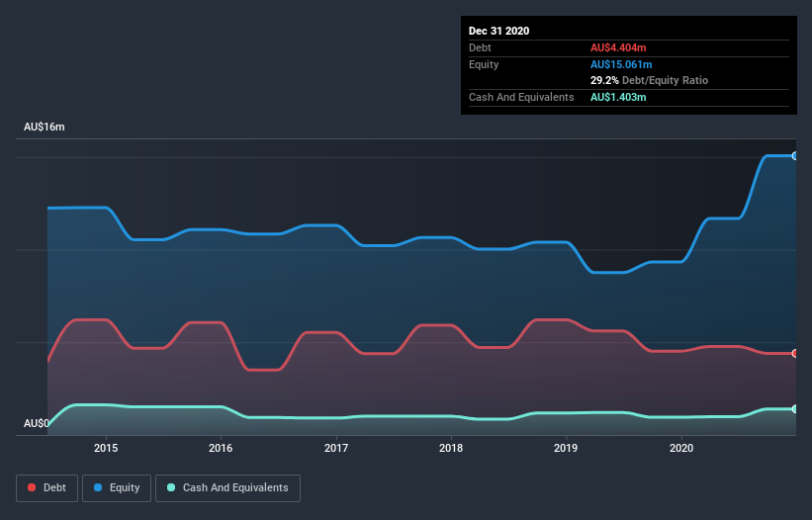Click the Cash And Equivalents tooltip label
812x520 pixels.
521,97
